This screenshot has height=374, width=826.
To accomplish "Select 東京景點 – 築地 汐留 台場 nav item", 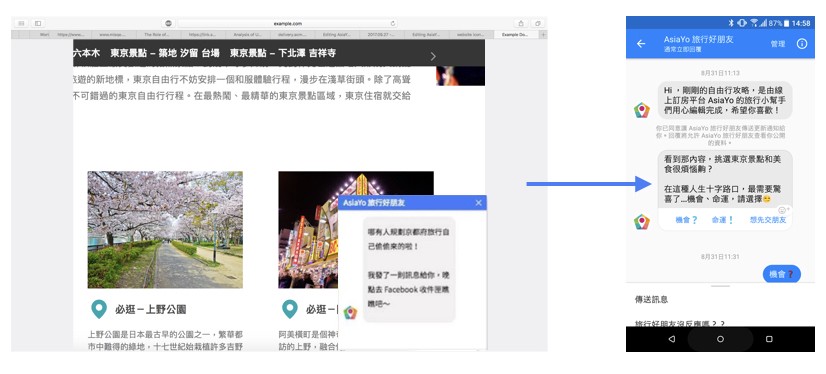I will click(x=165, y=53).
